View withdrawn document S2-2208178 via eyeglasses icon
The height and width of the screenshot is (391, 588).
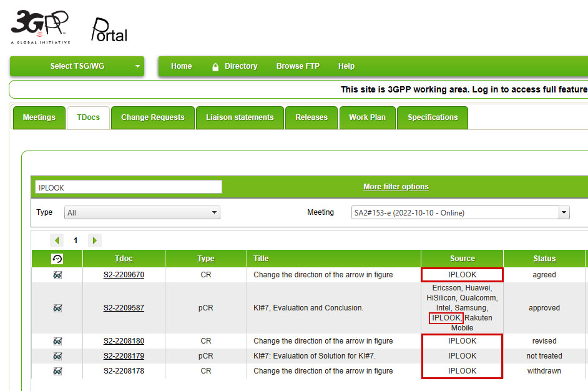57,371
